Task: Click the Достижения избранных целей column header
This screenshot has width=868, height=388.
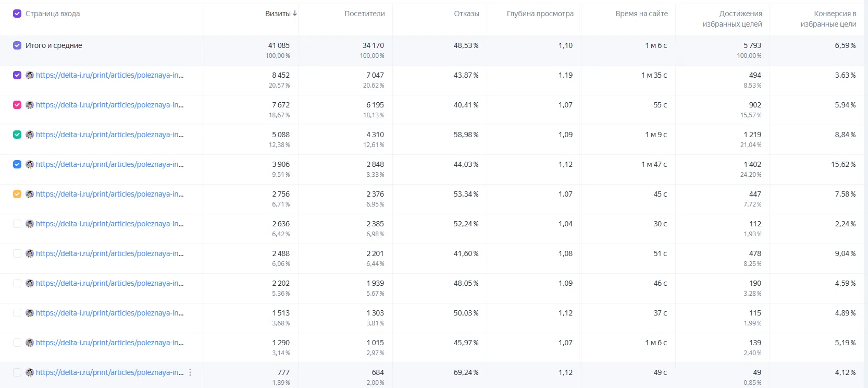Action: tap(732, 19)
